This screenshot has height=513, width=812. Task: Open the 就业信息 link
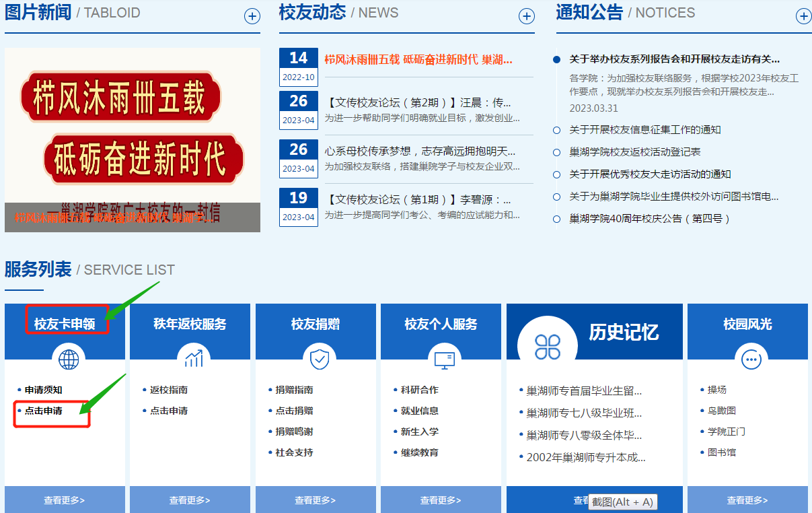[x=420, y=411]
